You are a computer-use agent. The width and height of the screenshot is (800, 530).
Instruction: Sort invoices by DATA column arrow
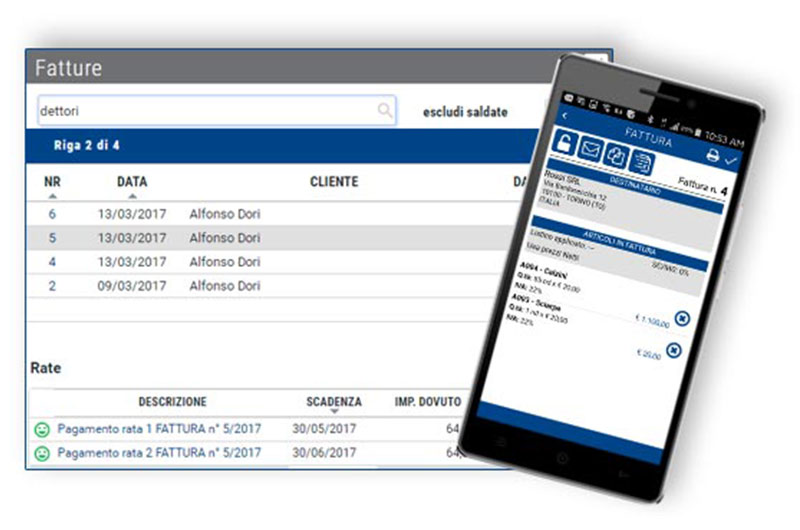(x=132, y=196)
